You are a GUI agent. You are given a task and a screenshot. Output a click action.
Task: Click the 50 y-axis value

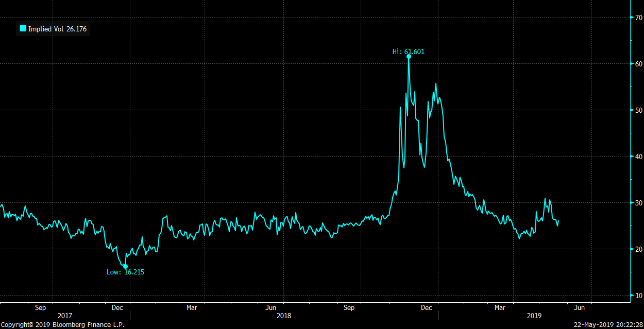tap(638, 110)
